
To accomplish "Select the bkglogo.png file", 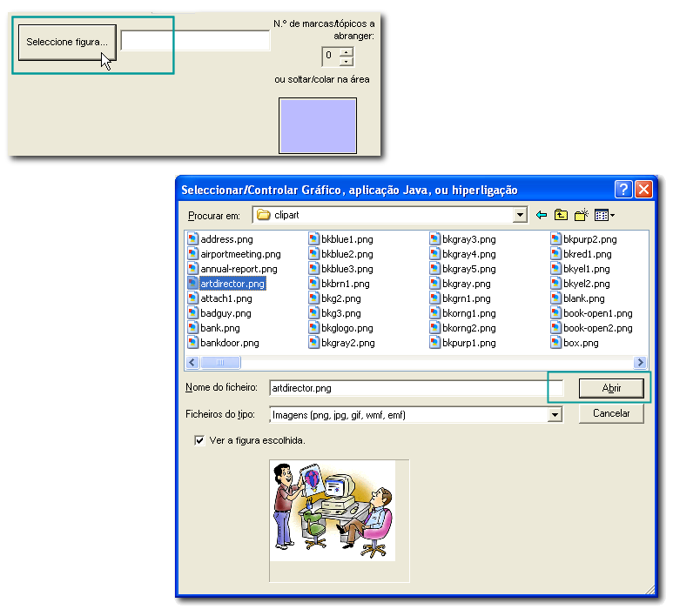I will click(347, 328).
